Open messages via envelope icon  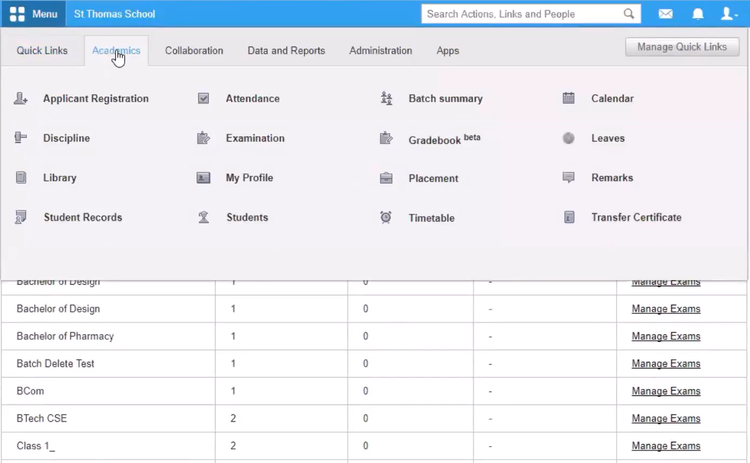coord(665,14)
